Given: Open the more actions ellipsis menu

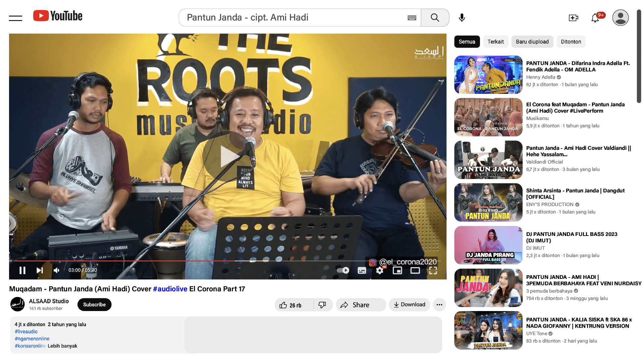Looking at the screenshot, I should (439, 305).
